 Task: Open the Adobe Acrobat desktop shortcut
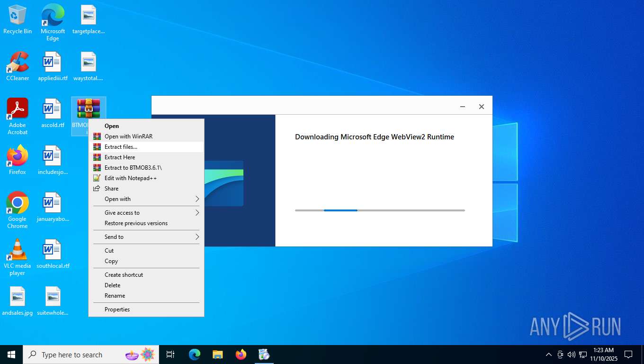(x=18, y=117)
